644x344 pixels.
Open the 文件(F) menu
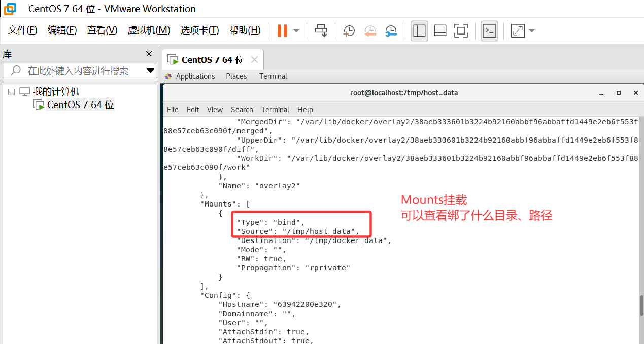23,30
